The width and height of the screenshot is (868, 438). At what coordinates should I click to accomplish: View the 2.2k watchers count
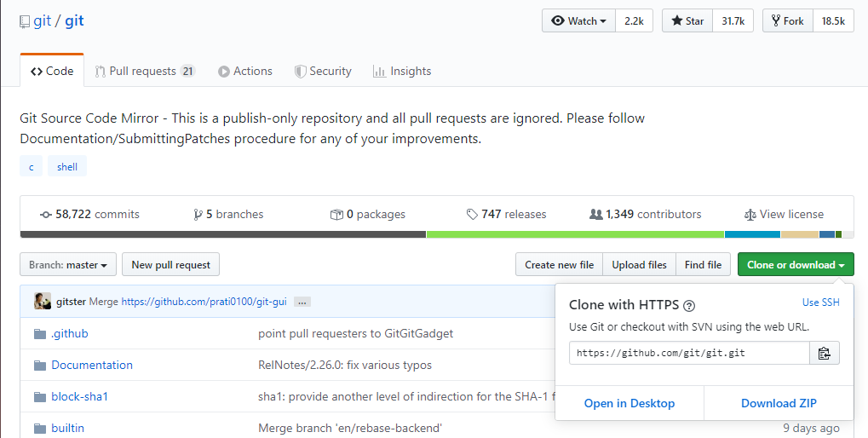click(x=634, y=21)
